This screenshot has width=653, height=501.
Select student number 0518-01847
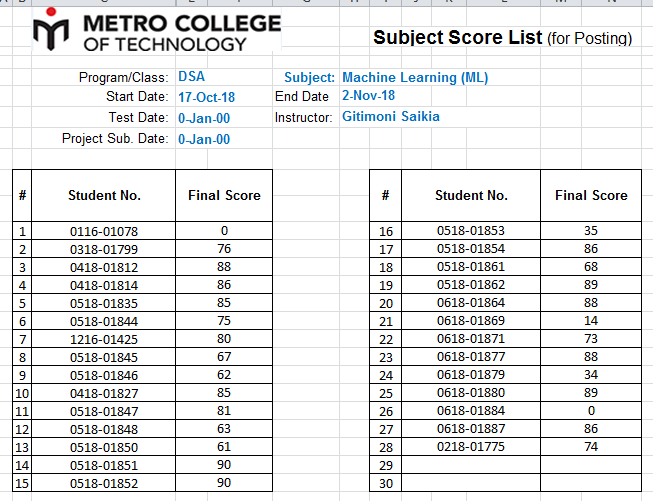pyautogui.click(x=104, y=411)
